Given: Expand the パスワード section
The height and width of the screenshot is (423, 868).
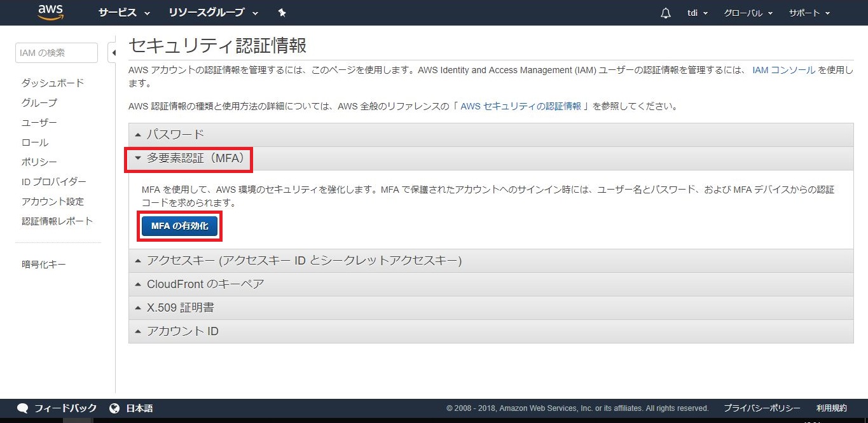Looking at the screenshot, I should point(176,134).
